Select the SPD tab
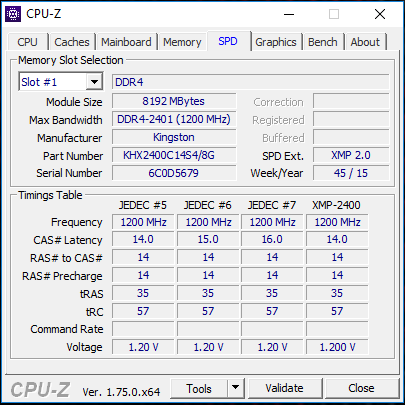This screenshot has width=405, height=405. 228,41
